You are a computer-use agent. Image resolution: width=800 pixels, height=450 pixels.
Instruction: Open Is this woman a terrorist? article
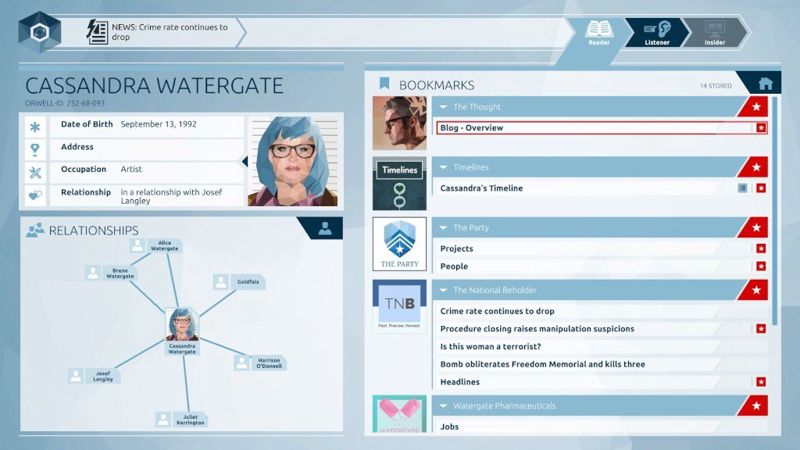tap(602, 346)
